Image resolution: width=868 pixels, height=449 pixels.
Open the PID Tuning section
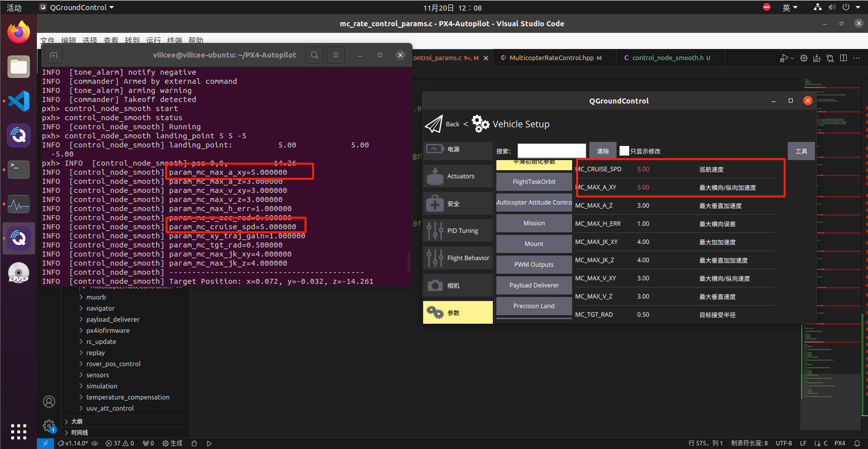click(458, 231)
